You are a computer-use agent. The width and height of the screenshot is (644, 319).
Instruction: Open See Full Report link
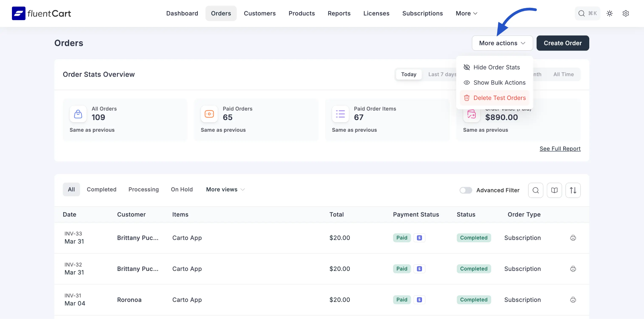[560, 149]
